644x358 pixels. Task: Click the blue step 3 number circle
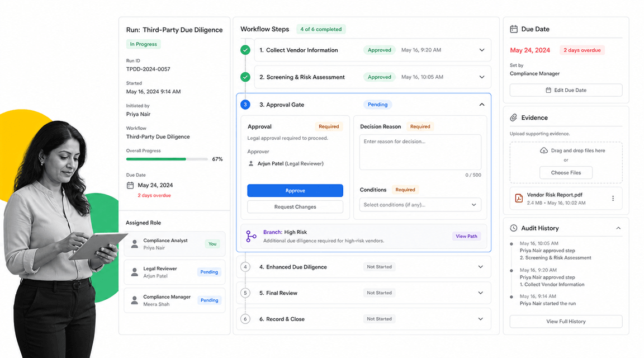point(245,105)
